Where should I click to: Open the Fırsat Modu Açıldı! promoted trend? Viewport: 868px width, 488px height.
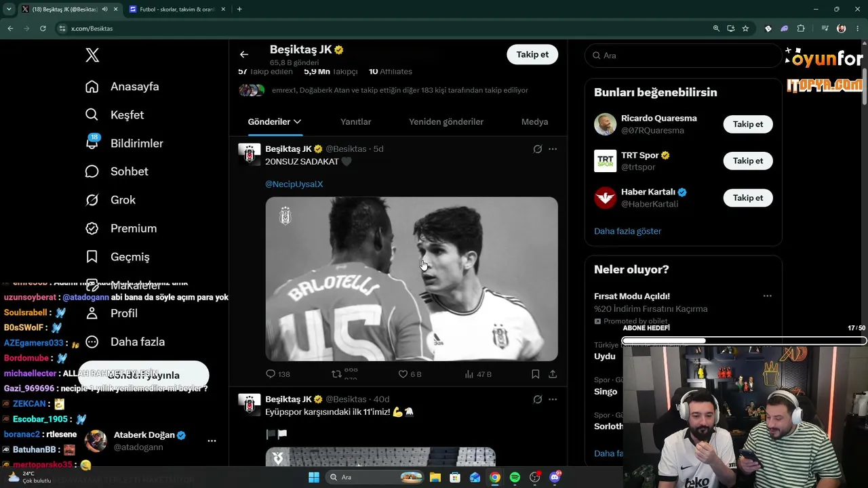pos(632,296)
